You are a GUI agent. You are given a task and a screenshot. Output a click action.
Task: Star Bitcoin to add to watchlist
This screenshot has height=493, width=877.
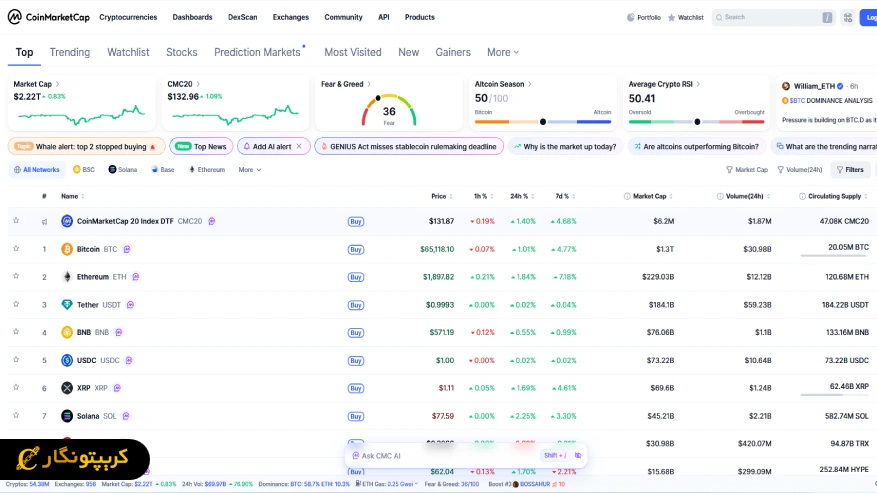coord(16,248)
